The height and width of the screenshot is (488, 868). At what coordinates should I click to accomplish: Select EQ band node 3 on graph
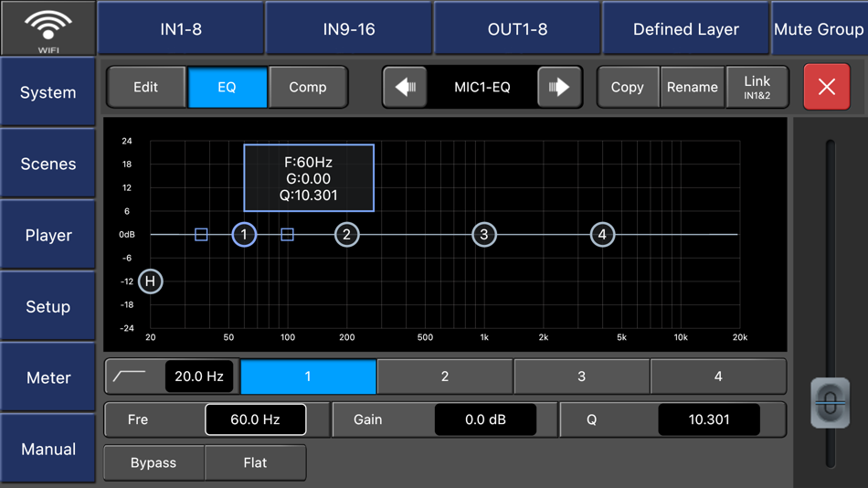[x=484, y=234]
